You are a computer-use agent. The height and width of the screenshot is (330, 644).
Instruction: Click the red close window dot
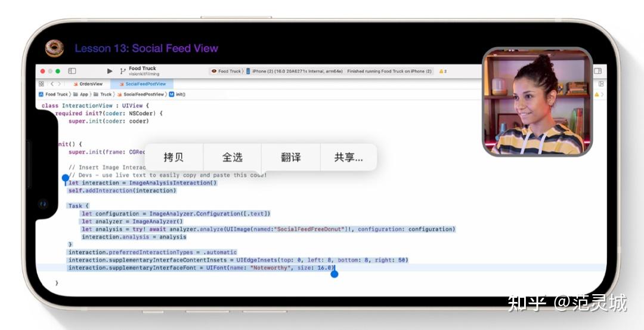point(43,71)
